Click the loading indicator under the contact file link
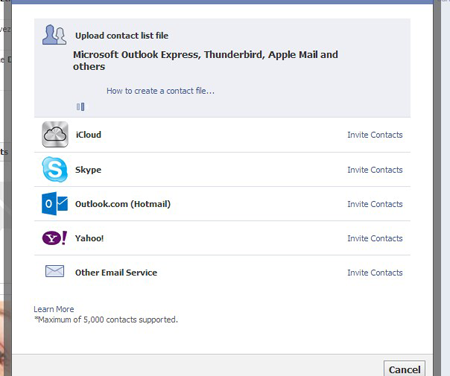This screenshot has height=376, width=450. coord(81,107)
